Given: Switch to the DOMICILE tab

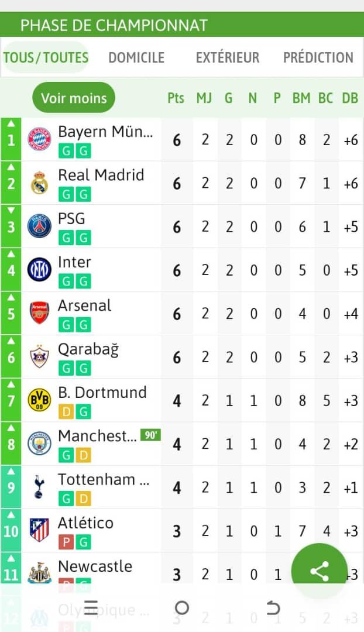Looking at the screenshot, I should (136, 57).
